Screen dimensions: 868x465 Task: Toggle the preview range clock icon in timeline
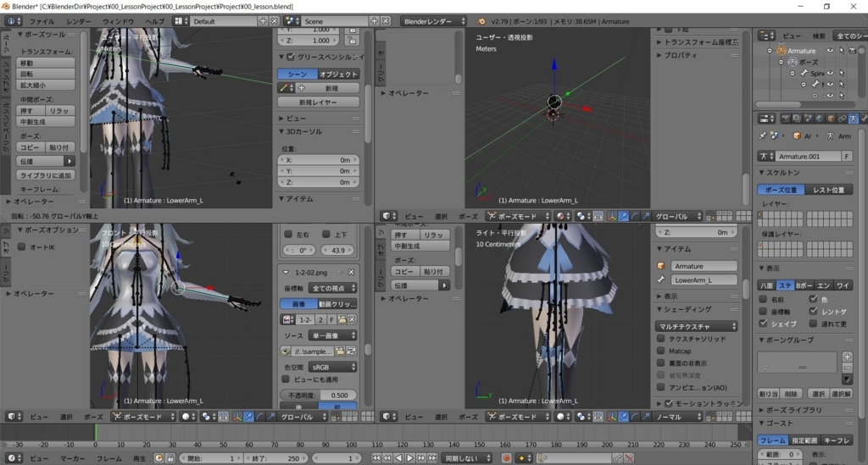159,458
